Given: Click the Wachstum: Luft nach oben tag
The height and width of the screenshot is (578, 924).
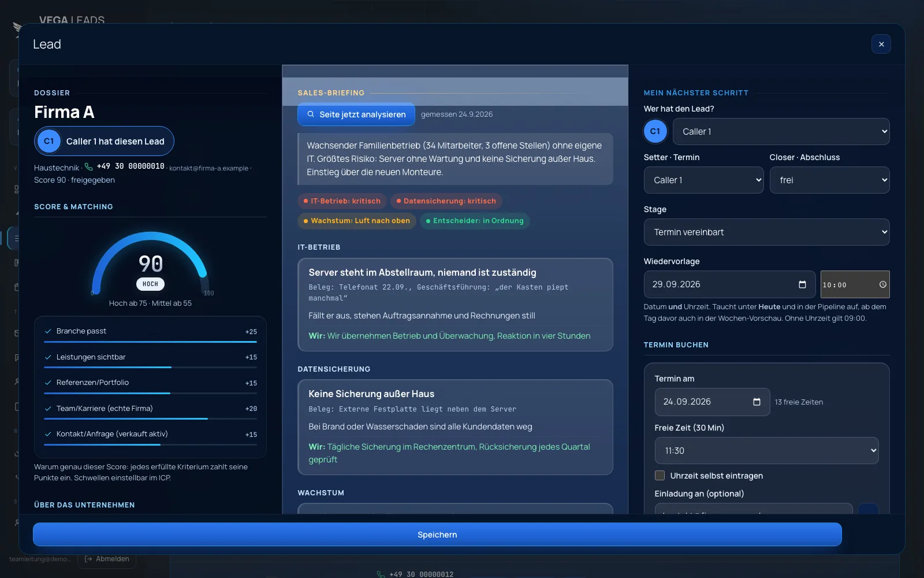Looking at the screenshot, I should pos(357,221).
